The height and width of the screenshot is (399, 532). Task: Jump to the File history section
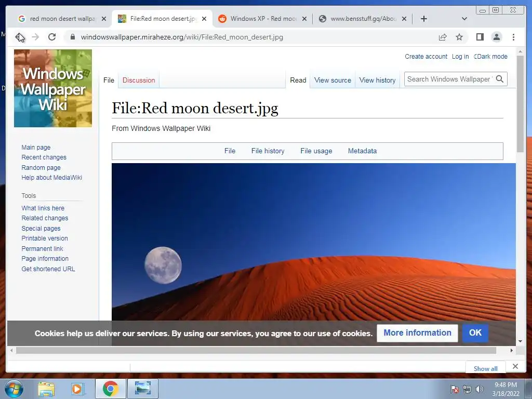pyautogui.click(x=268, y=151)
